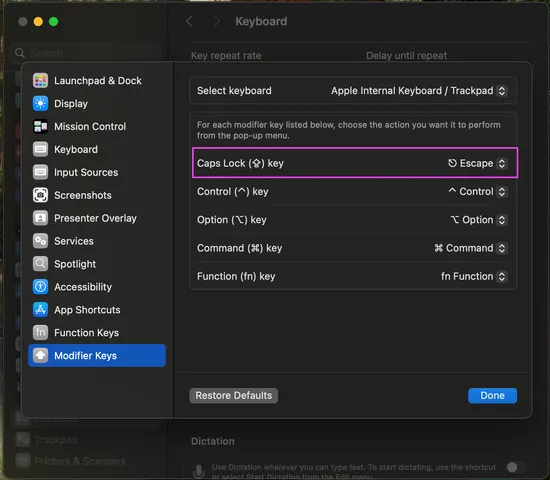Click the Control (^) key label
The height and width of the screenshot is (480, 550).
233,192
